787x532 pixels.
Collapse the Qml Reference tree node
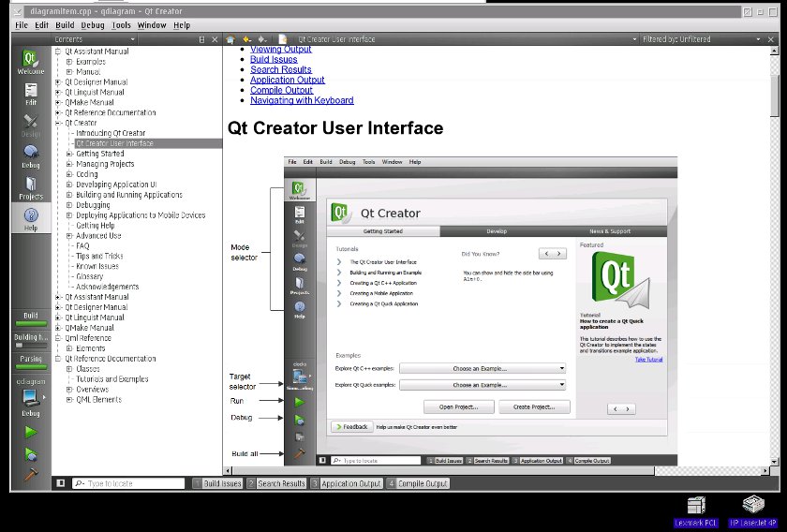point(58,338)
